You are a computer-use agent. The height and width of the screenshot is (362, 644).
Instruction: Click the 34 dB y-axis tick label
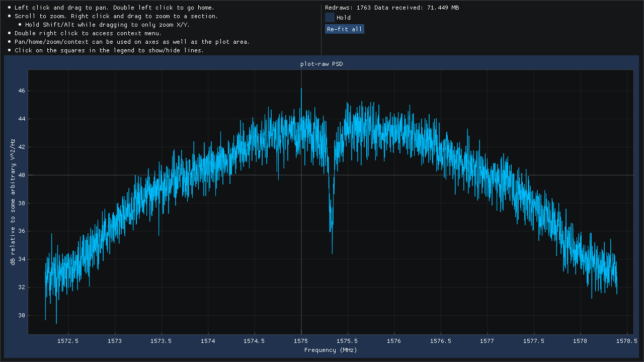pyautogui.click(x=21, y=259)
